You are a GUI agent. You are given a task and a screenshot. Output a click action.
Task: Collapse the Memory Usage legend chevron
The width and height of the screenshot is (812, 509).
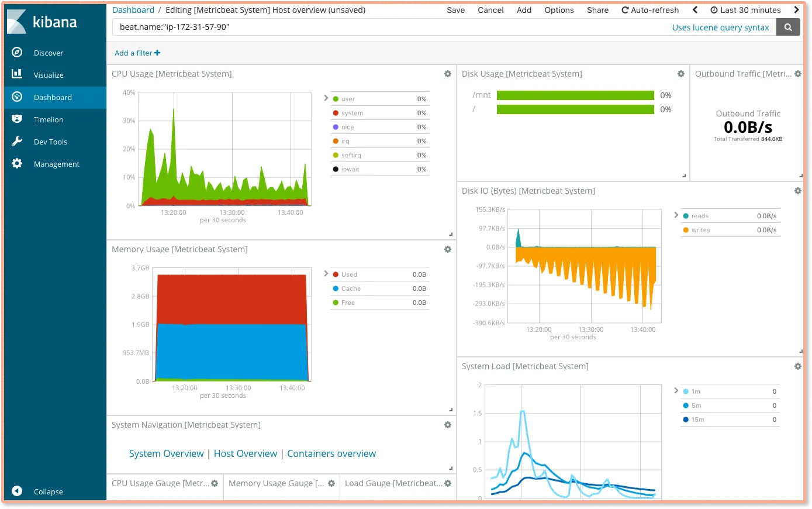click(326, 273)
